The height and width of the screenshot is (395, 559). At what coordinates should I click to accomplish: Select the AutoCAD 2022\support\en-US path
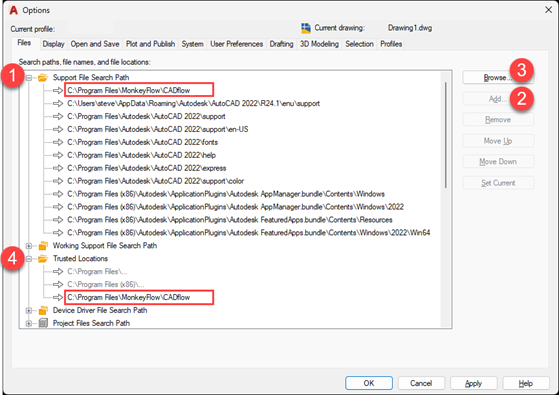tap(158, 129)
